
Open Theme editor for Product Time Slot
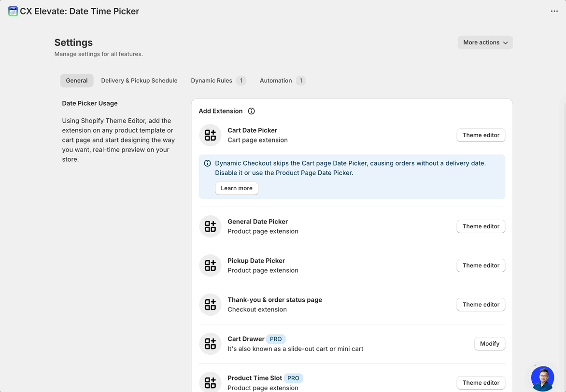click(x=481, y=383)
